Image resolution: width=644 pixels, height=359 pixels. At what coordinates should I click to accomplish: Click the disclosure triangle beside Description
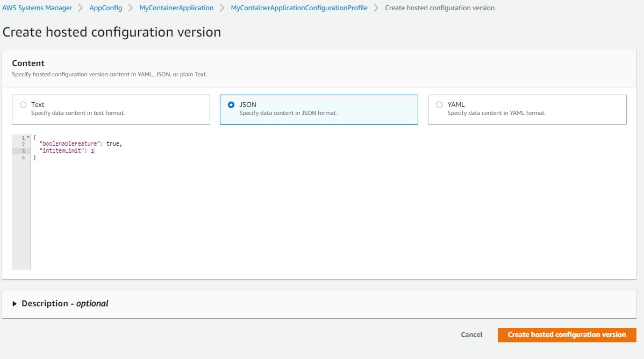point(15,303)
